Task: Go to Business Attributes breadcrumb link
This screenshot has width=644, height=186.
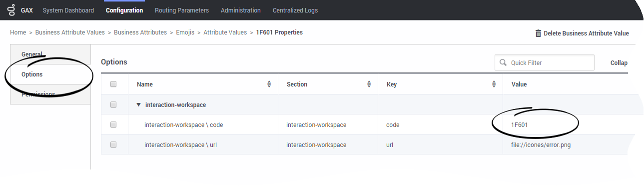Action: pos(140,32)
